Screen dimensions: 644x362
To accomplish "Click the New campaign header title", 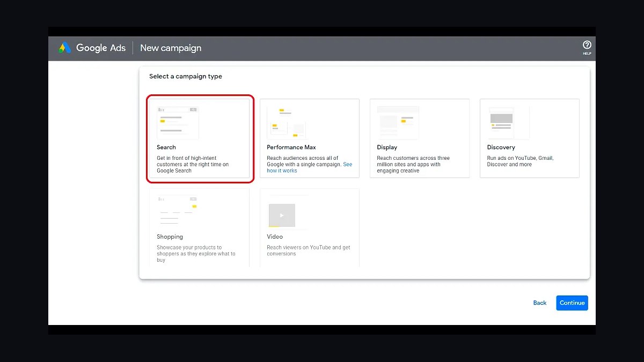I will [171, 48].
